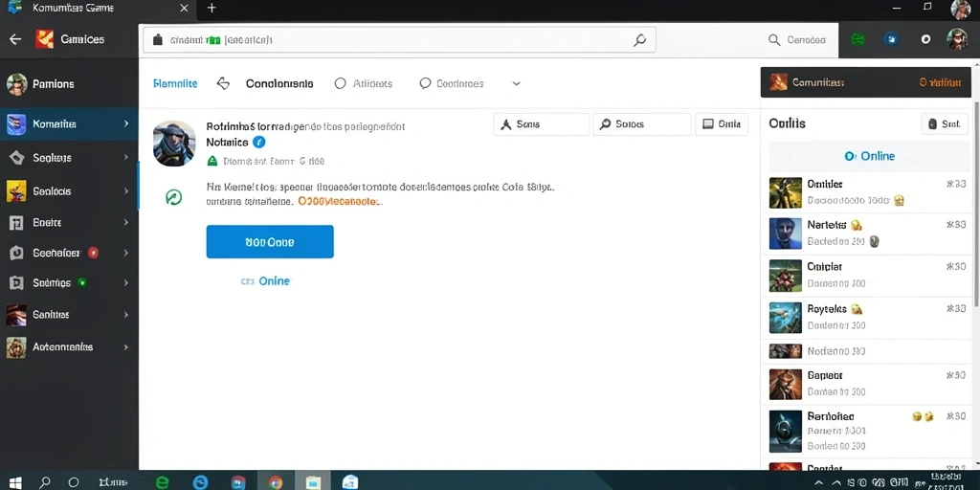
Task: Expand the Soglions sidebar chevron
Action: (126, 158)
